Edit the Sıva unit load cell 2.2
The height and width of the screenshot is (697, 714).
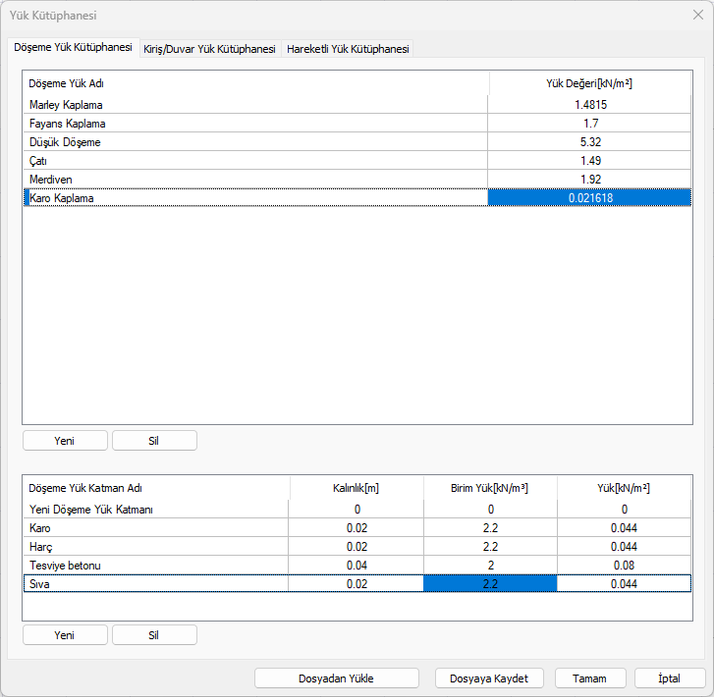pyautogui.click(x=489, y=584)
